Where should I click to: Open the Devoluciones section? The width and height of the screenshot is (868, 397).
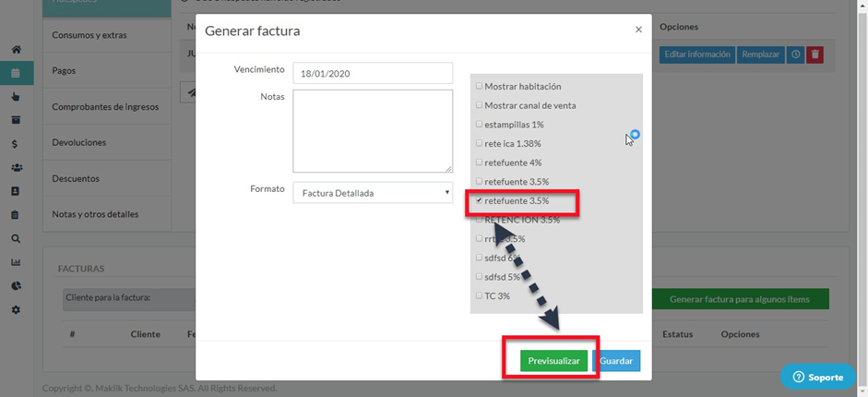point(79,142)
